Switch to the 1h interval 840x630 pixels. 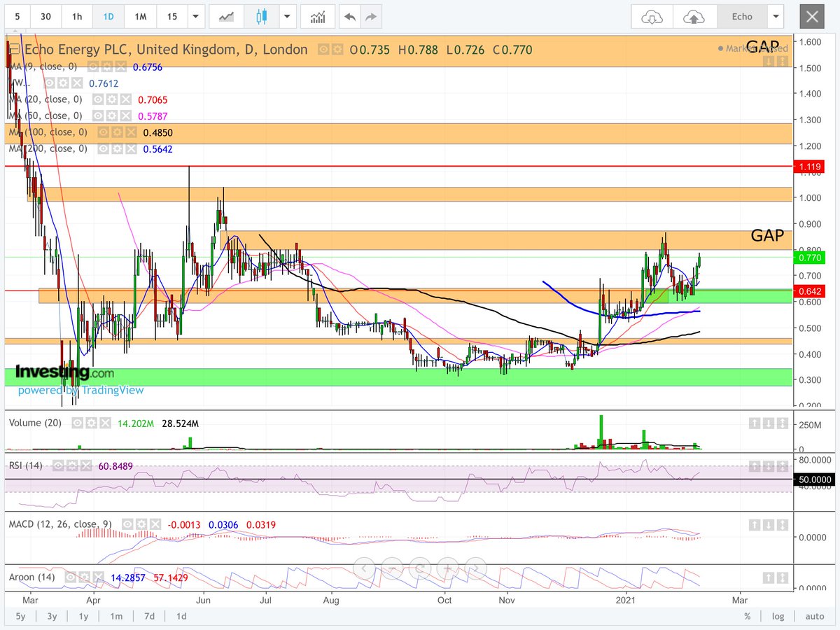coord(77,16)
